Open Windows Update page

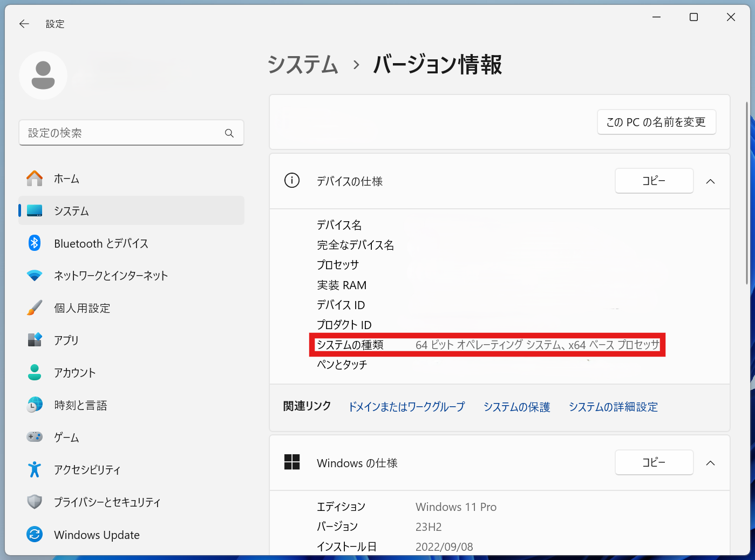click(x=132, y=535)
